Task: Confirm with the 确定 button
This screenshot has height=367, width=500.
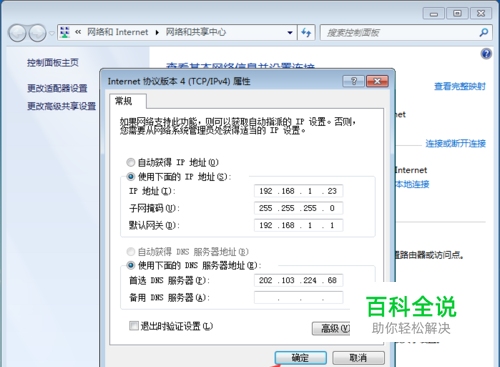Action: (x=301, y=358)
